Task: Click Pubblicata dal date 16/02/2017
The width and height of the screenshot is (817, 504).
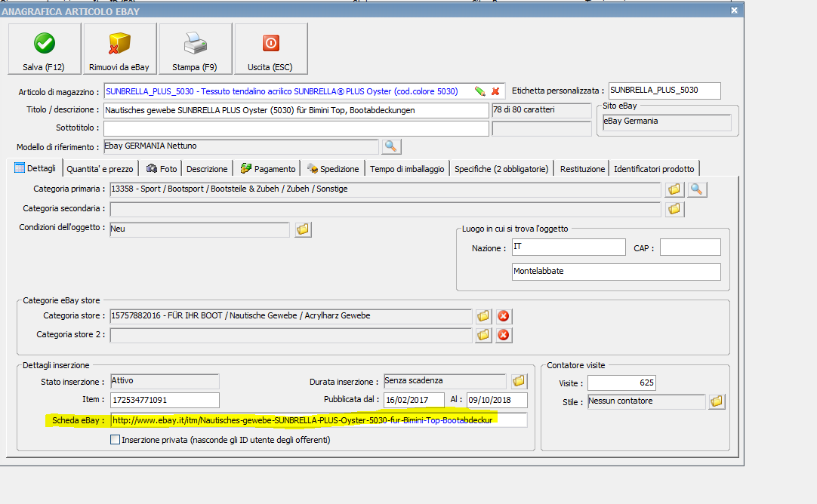Action: (415, 400)
